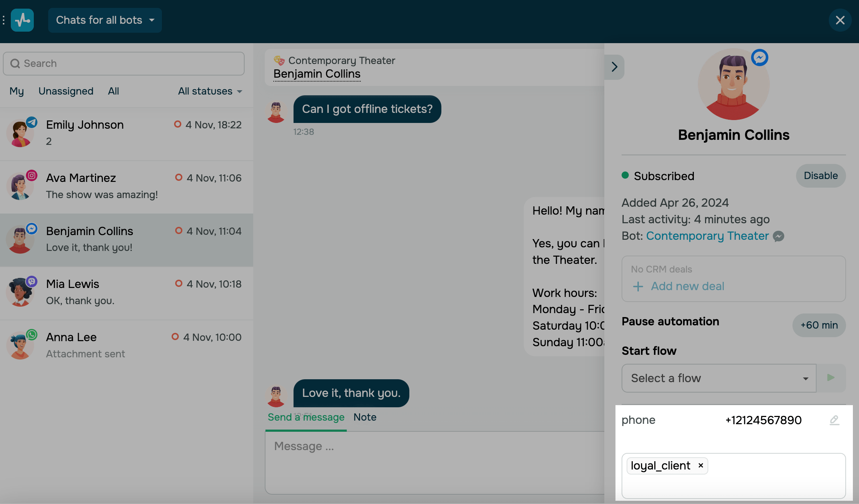The image size is (859, 504).
Task: Close the chats window with X
Action: tap(840, 20)
